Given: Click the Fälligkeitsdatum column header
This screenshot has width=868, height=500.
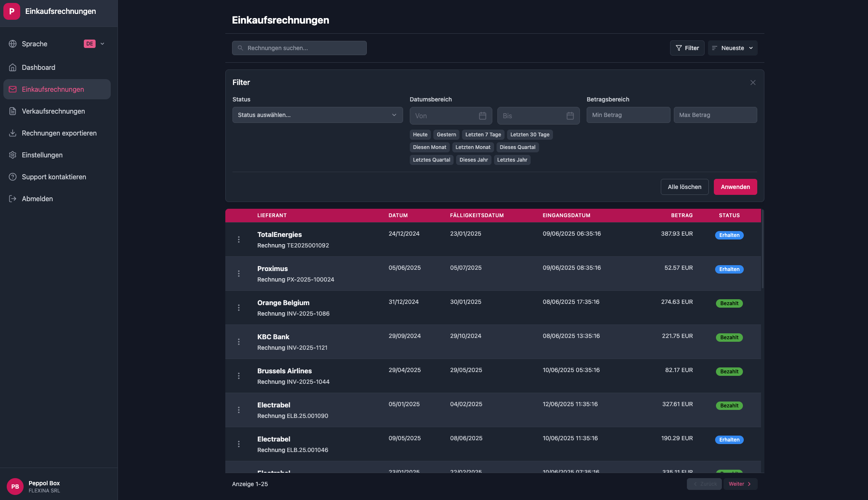Looking at the screenshot, I should coord(477,215).
